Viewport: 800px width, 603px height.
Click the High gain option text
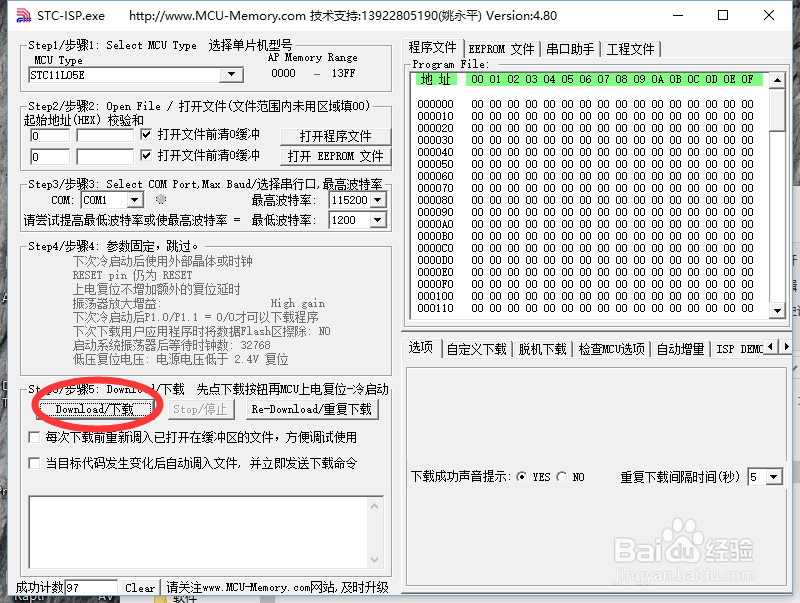pyautogui.click(x=297, y=304)
